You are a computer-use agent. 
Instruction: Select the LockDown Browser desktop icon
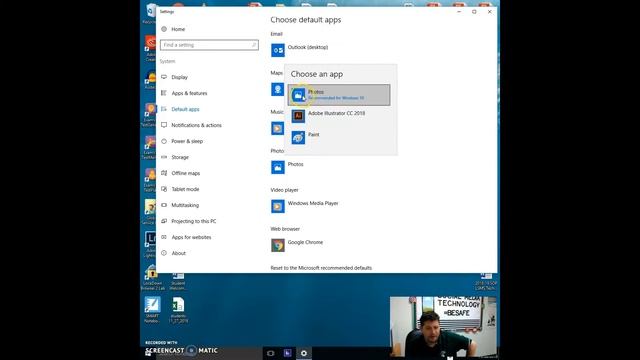point(152,279)
